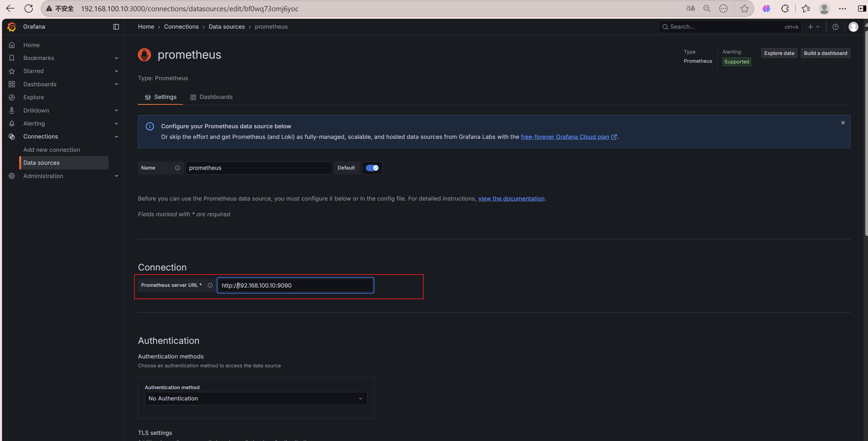The height and width of the screenshot is (441, 868).
Task: Toggle the Default data source switch
Action: 372,168
